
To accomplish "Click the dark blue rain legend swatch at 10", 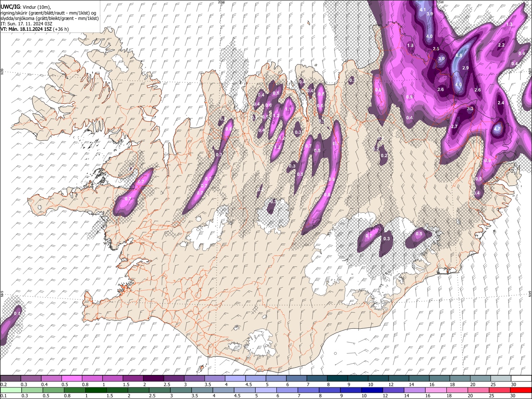I will pyautogui.click(x=371, y=390).
